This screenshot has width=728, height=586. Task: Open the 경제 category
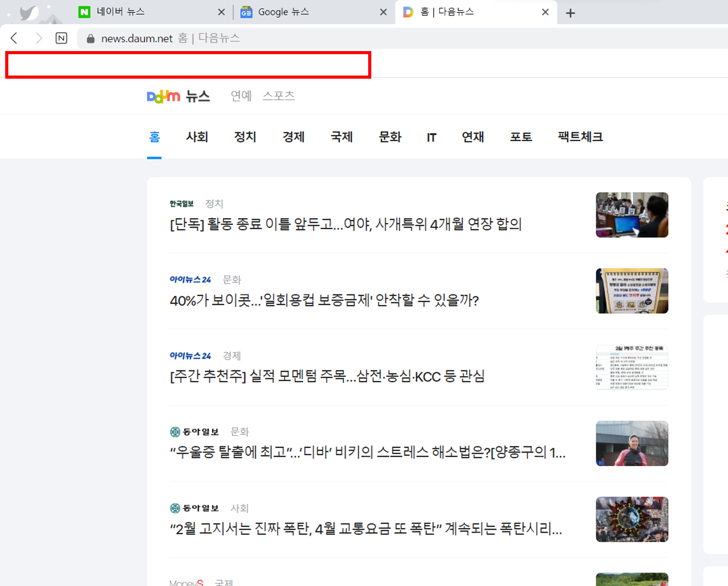pos(294,137)
